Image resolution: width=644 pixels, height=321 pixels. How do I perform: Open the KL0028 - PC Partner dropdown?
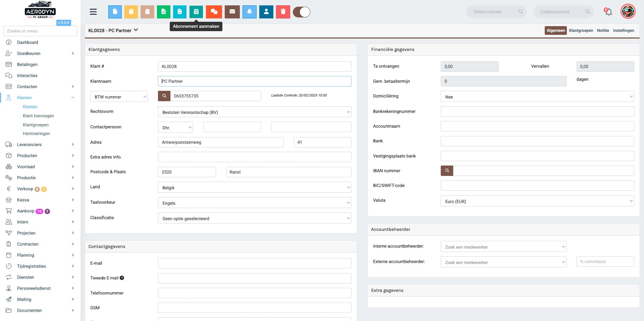pyautogui.click(x=113, y=30)
